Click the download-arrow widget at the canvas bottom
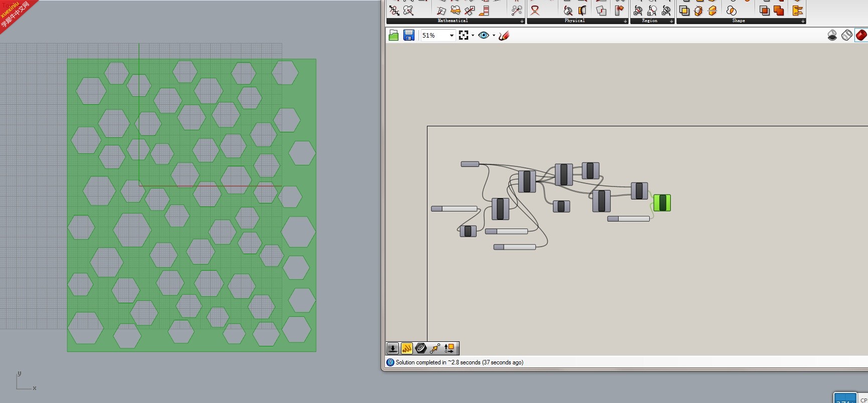The width and height of the screenshot is (868, 403). click(393, 348)
